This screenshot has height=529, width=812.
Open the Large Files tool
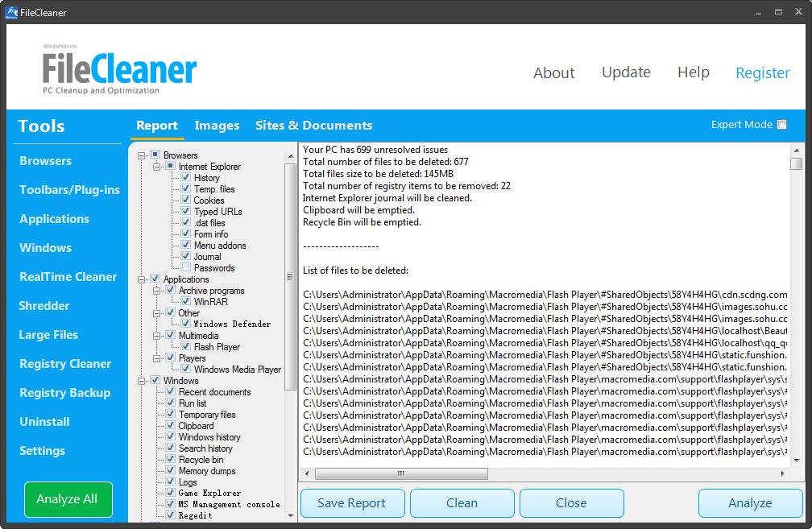coord(48,335)
